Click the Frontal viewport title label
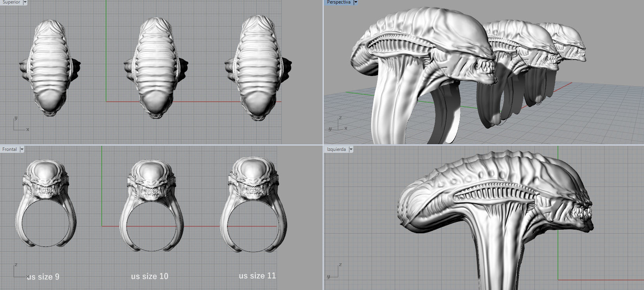Viewport: 644px width, 290px height. (10, 149)
